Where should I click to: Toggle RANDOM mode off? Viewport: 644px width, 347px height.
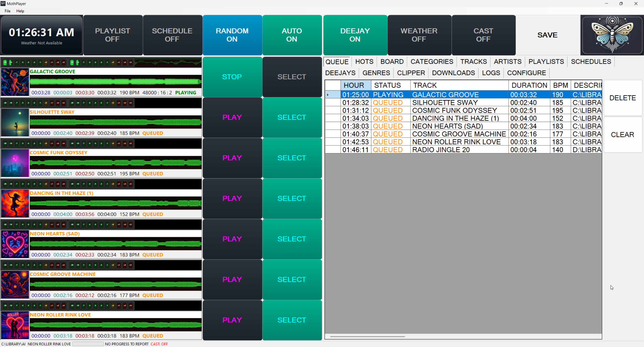click(232, 35)
